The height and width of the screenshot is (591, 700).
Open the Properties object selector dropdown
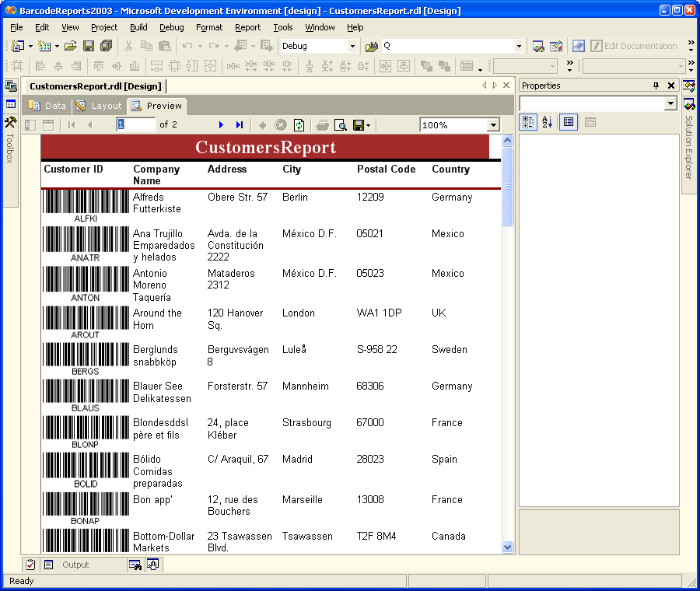click(670, 104)
